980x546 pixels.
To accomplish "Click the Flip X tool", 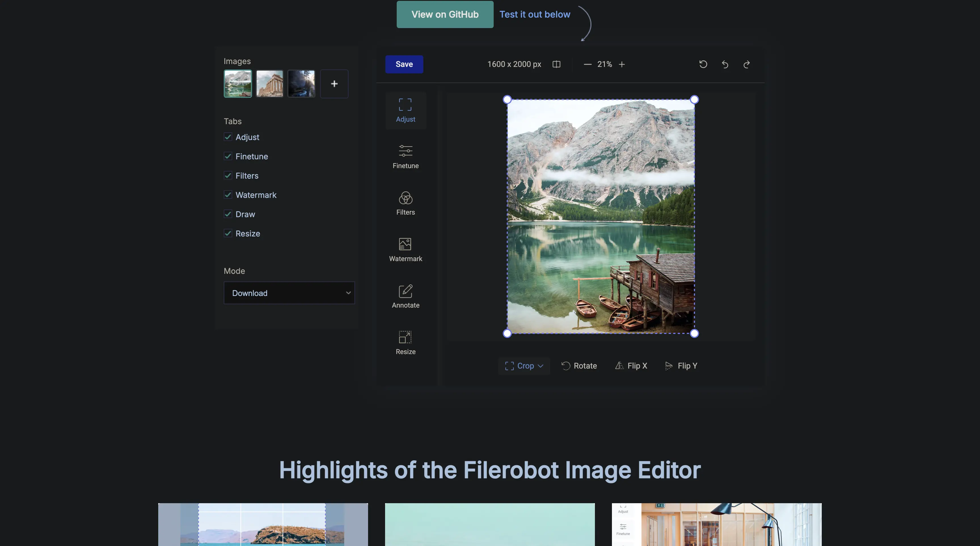I will 631,366.
